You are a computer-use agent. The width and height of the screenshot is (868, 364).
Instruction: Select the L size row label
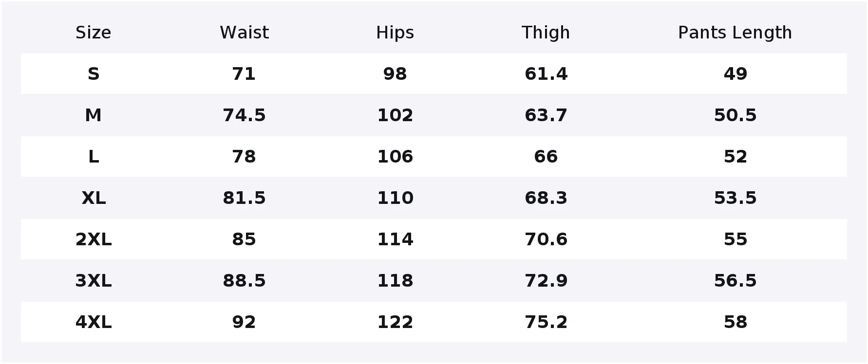click(x=93, y=157)
